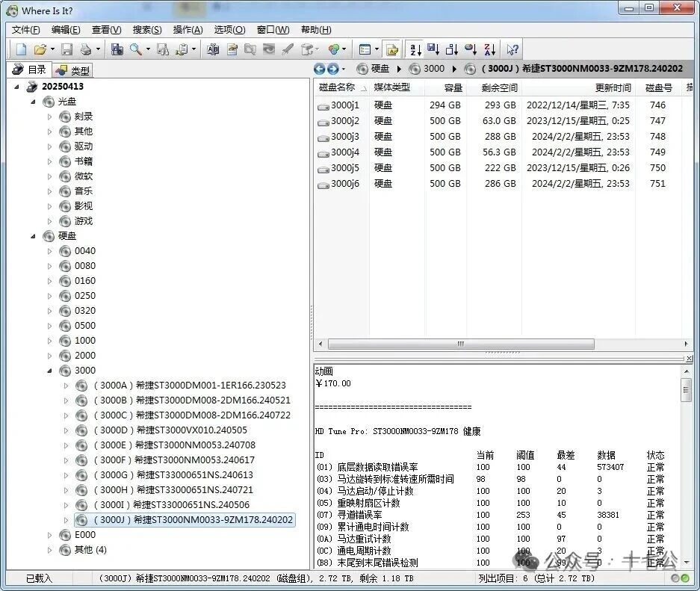Click the 容量 column header
Image resolution: width=700 pixels, height=591 pixels.
(x=453, y=87)
